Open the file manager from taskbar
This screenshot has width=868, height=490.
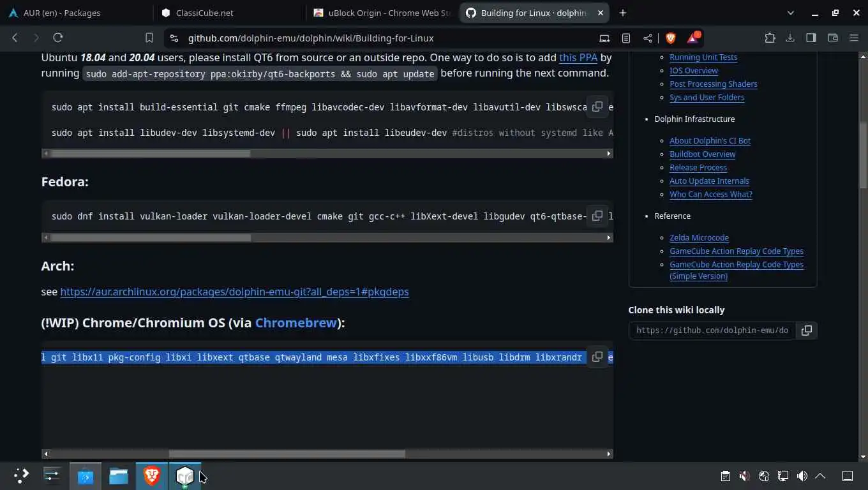tap(119, 475)
